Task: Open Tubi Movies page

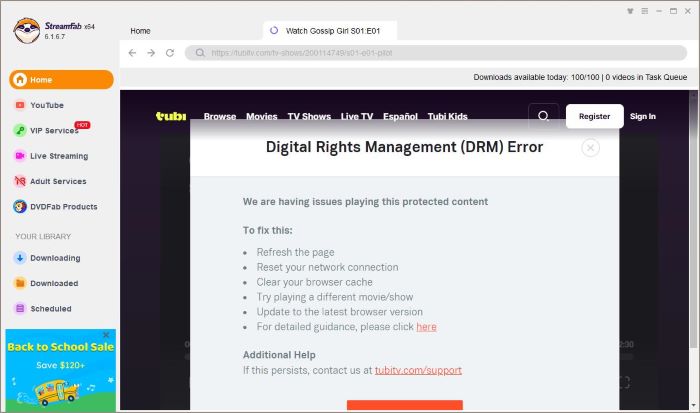Action: point(262,116)
